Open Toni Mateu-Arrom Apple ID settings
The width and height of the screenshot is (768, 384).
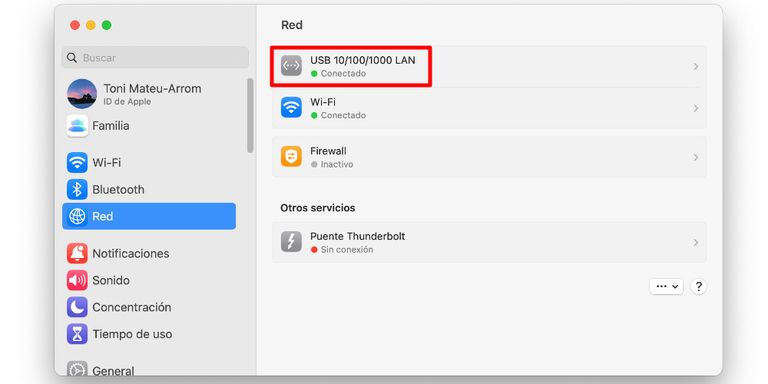click(149, 94)
